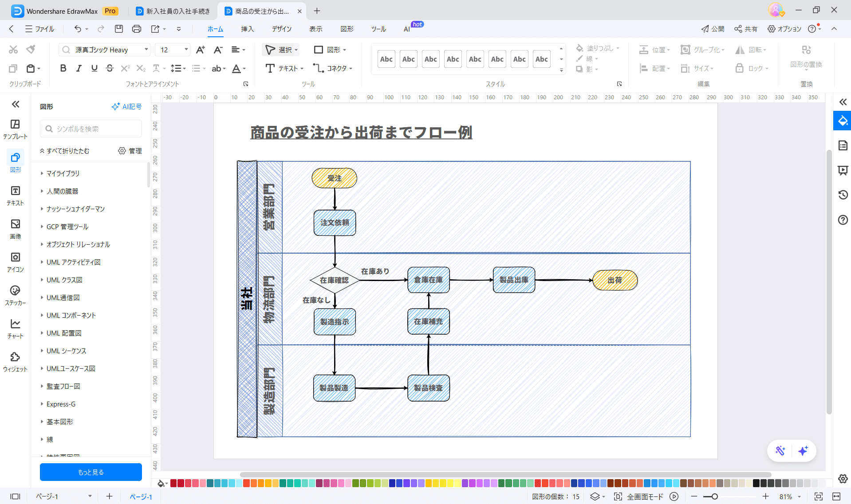Open the Template sidebar panel
This screenshot has width=851, height=504.
click(15, 129)
